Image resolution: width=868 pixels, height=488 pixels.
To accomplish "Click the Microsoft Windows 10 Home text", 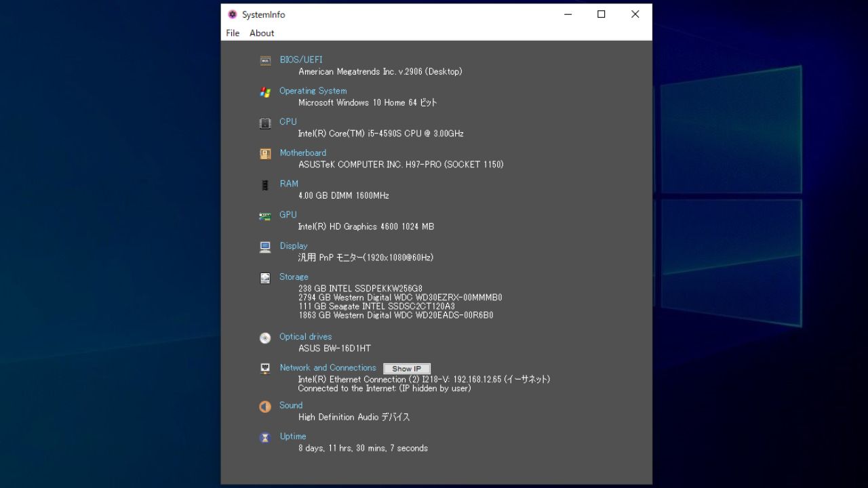I will pos(368,103).
